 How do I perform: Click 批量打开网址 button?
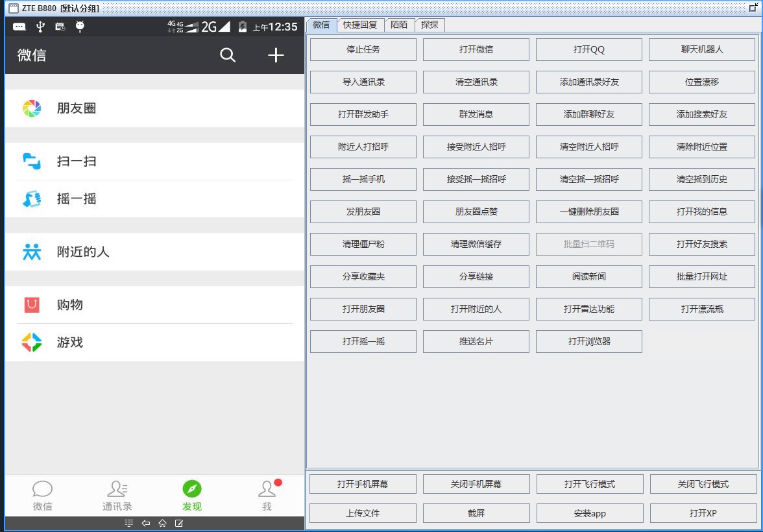[702, 276]
